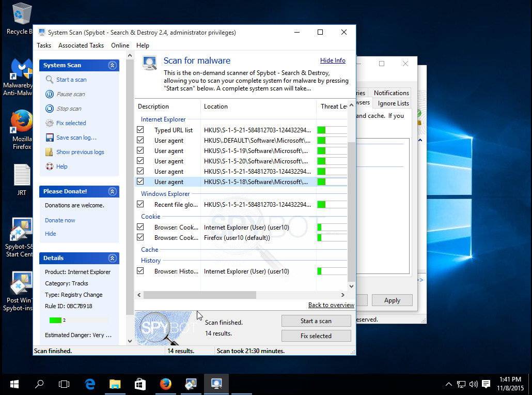The image size is (532, 395).
Task: Click the gear icon beside sidebar Fix selected
Action: tap(50, 123)
